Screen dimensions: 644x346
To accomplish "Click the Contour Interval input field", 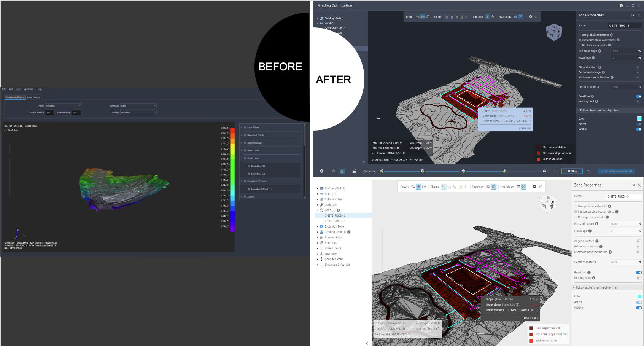I will 50,112.
